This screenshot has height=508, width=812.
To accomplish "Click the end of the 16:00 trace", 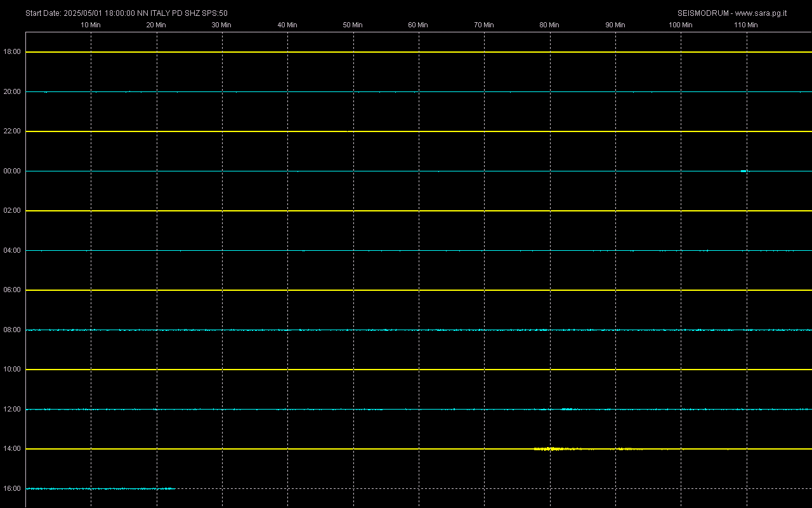I will [x=173, y=488].
